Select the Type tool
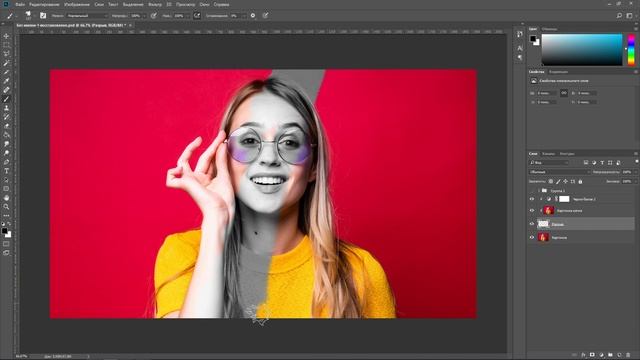 6,171
